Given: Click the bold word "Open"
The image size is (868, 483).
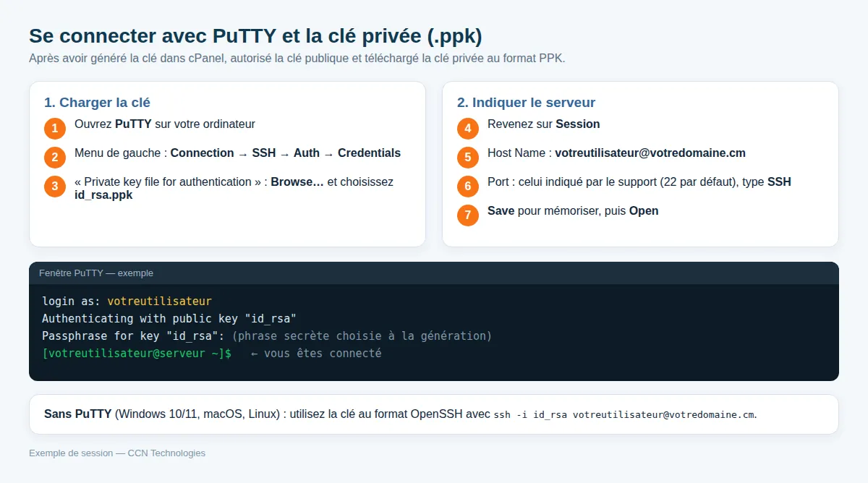Looking at the screenshot, I should (x=644, y=211).
